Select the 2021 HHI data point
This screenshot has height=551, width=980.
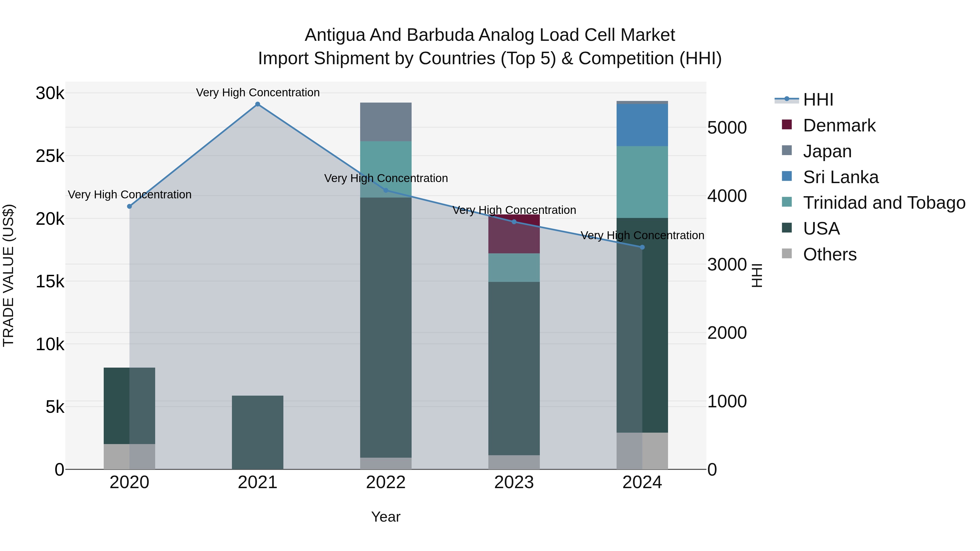(x=258, y=104)
